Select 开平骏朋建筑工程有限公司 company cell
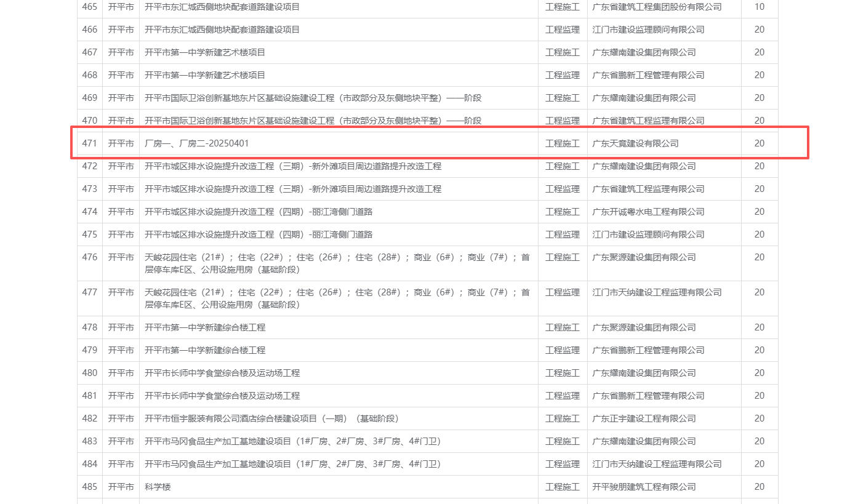Screen dimensions: 858x504 tap(644, 487)
